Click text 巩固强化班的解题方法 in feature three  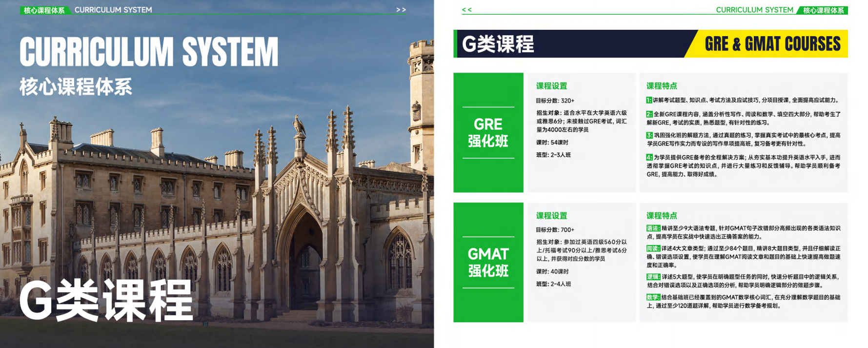point(682,135)
